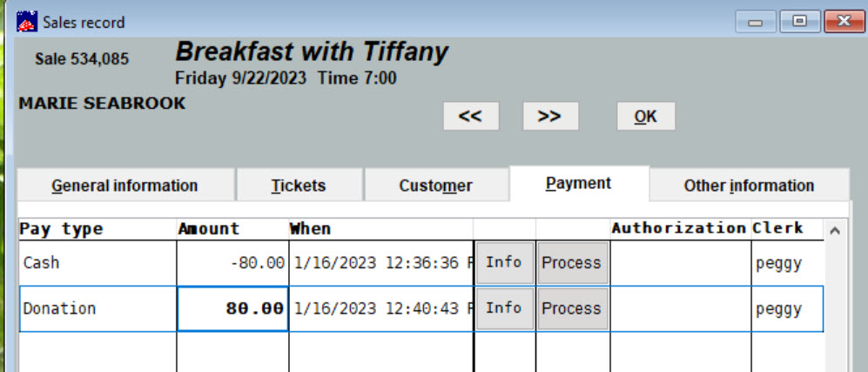Confirm with the OK button
Viewport: 868px width, 372px height.
645,116
